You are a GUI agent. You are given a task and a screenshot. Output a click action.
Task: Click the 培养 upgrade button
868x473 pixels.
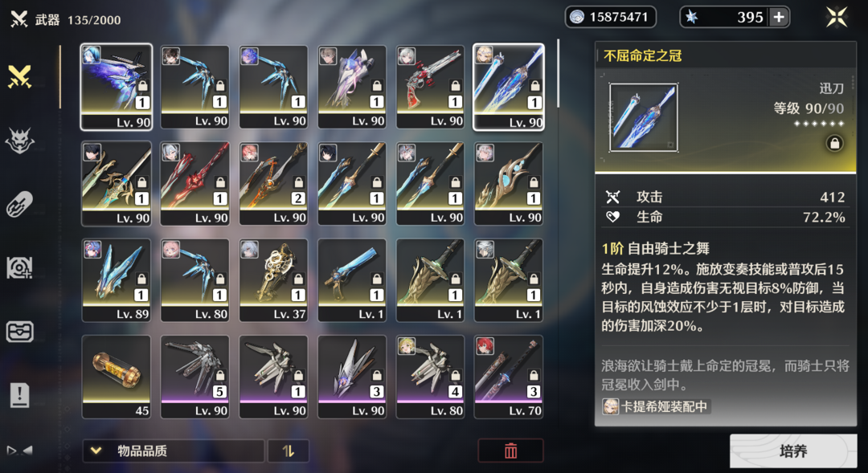[792, 451]
